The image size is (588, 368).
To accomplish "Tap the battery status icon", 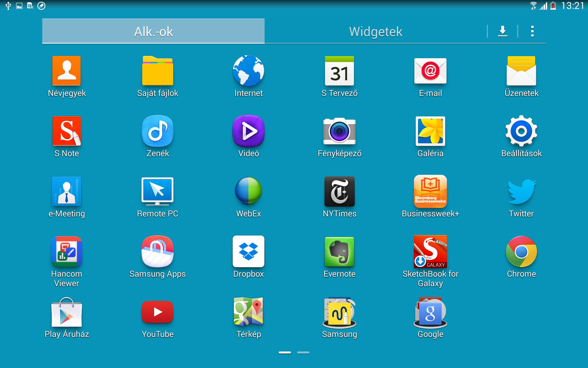I will click(553, 6).
